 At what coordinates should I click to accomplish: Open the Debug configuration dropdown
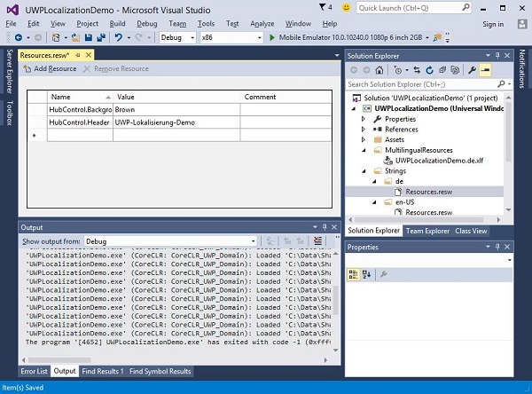pyautogui.click(x=177, y=38)
